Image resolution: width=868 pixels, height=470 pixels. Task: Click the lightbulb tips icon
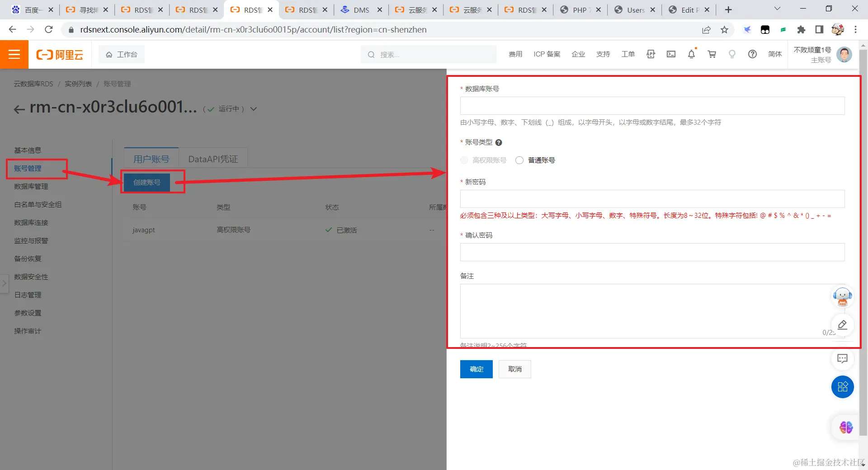(x=732, y=54)
